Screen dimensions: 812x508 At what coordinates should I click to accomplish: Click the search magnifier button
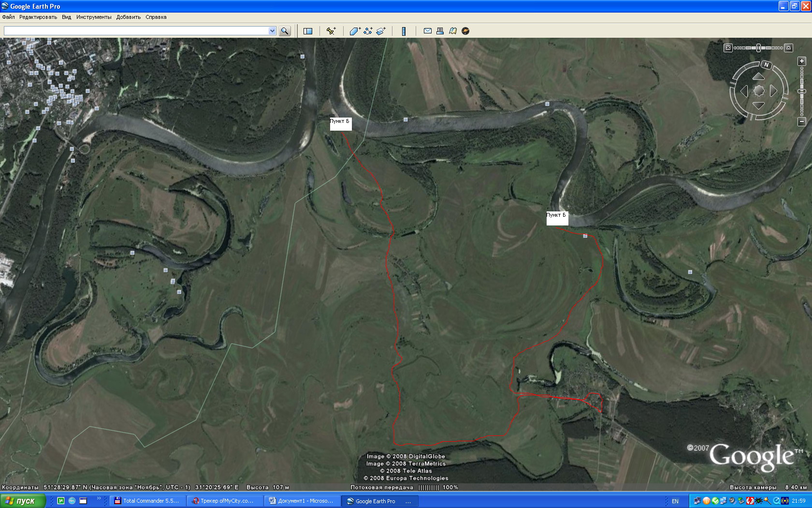pyautogui.click(x=285, y=31)
